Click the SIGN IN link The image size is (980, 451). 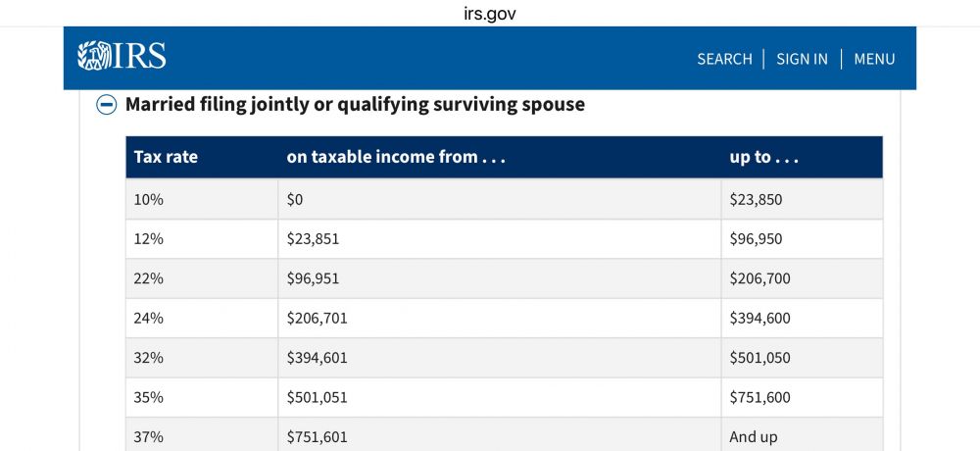tap(802, 59)
